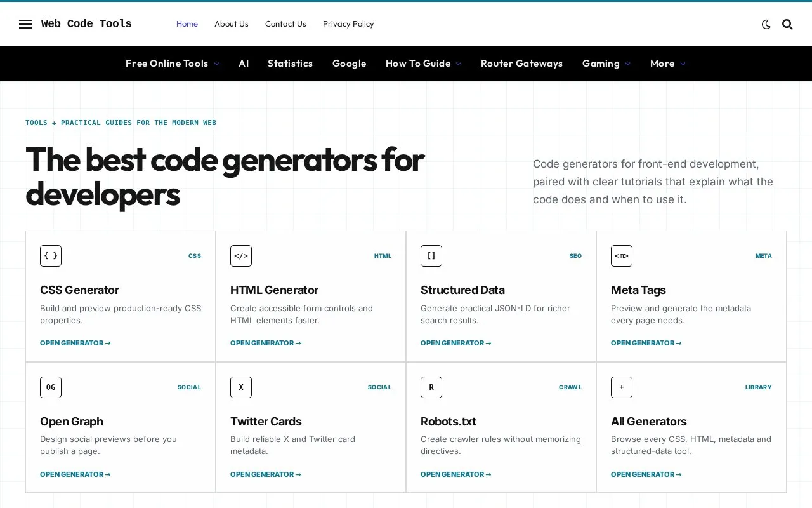Click the Open Graph card title
Screen dimensions: 812x508
click(x=71, y=422)
